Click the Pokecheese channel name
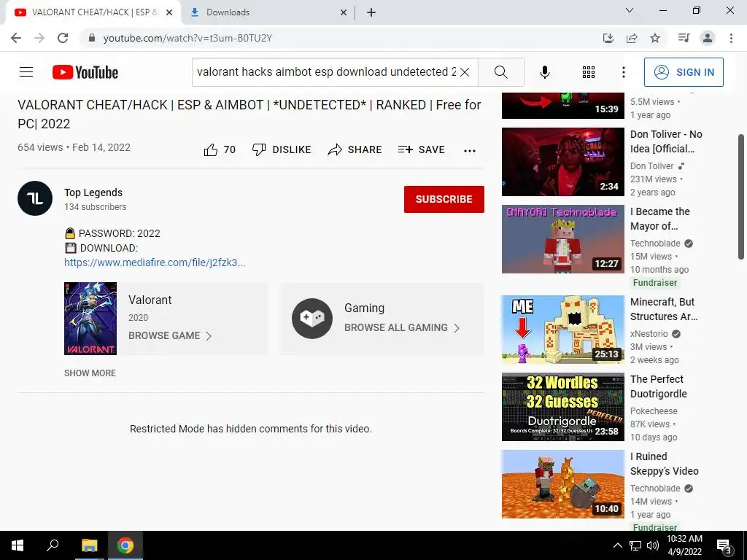Screen dimensions: 747x560 (654, 411)
